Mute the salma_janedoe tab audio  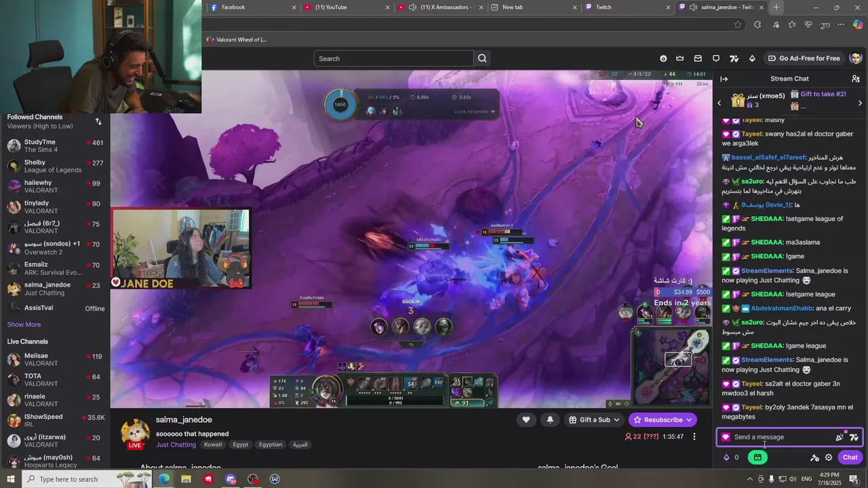pyautogui.click(x=693, y=7)
